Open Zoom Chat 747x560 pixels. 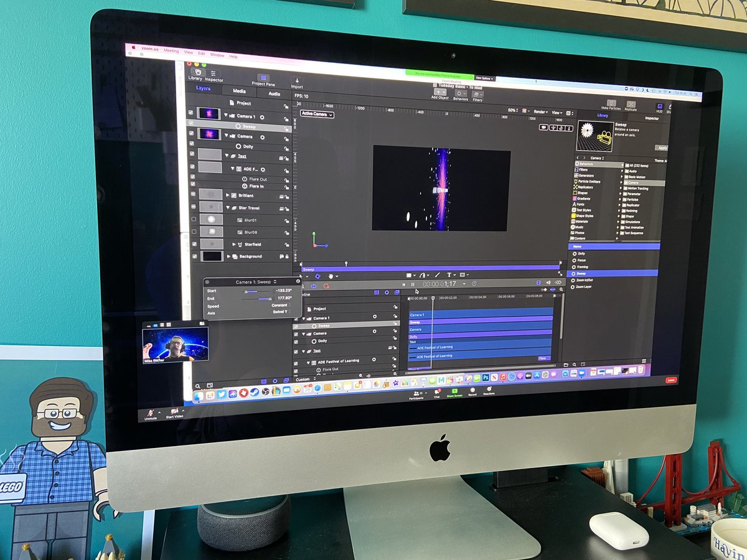click(x=436, y=393)
